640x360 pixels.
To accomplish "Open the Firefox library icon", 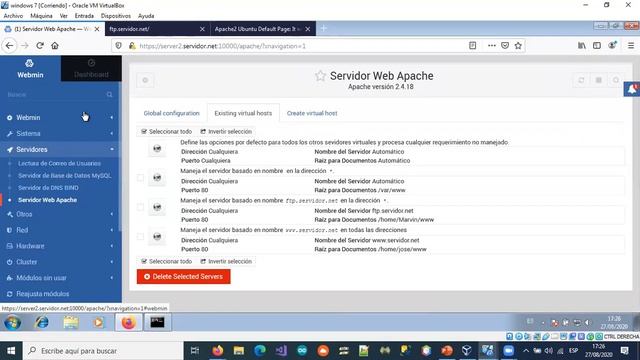I will click(x=582, y=46).
